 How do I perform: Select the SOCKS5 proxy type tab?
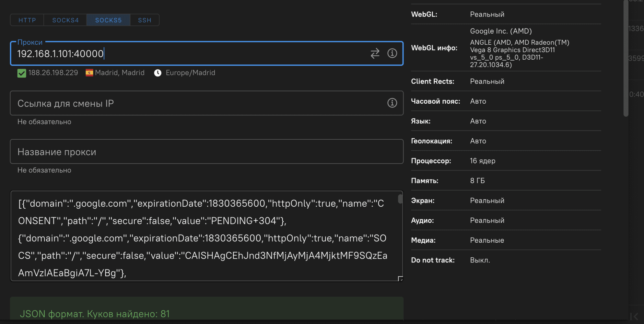pos(108,20)
